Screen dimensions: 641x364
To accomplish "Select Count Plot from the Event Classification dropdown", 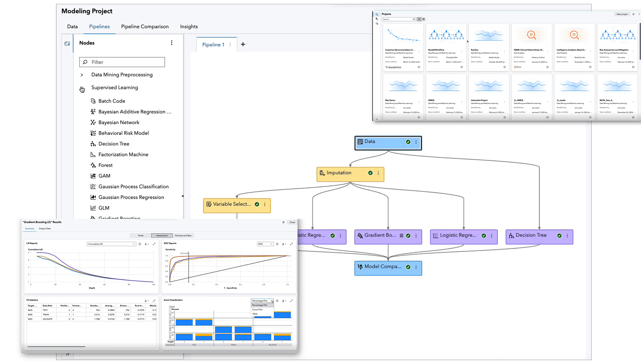I will [258, 310].
